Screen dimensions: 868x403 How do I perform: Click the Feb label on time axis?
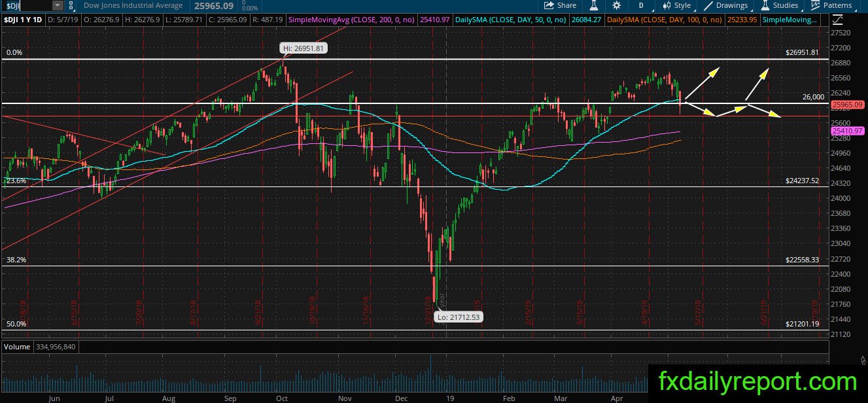[x=508, y=398]
